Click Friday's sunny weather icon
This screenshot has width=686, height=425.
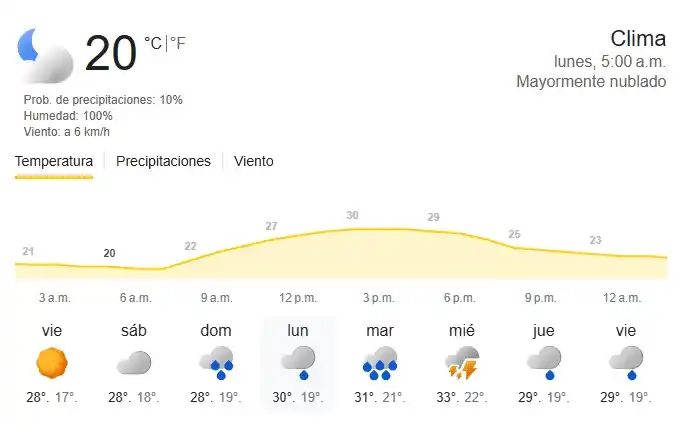click(x=52, y=362)
